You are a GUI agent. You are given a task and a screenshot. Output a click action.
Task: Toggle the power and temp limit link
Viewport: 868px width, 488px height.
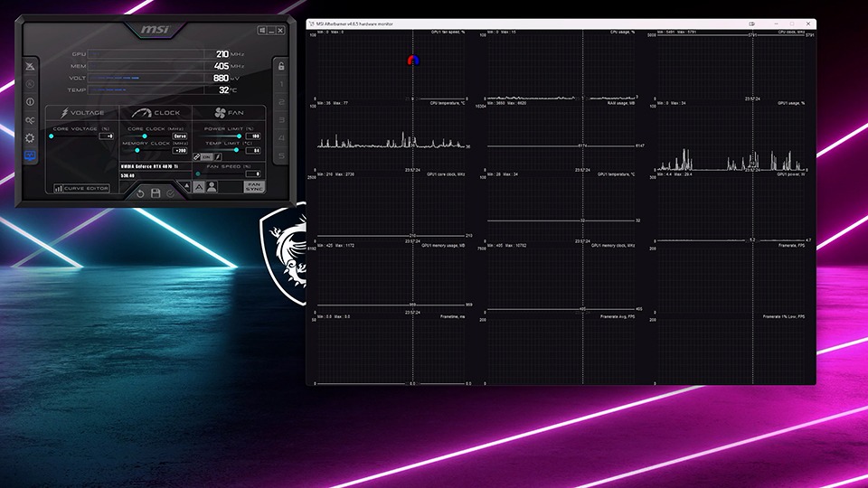pyautogui.click(x=195, y=155)
